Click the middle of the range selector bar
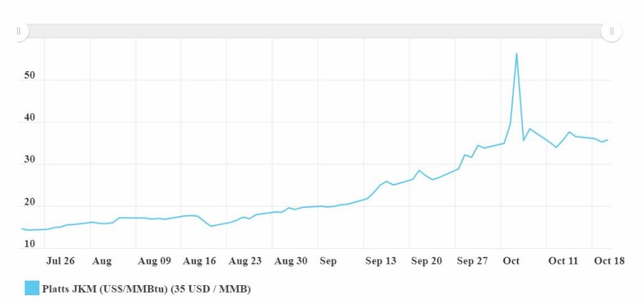 [x=315, y=31]
